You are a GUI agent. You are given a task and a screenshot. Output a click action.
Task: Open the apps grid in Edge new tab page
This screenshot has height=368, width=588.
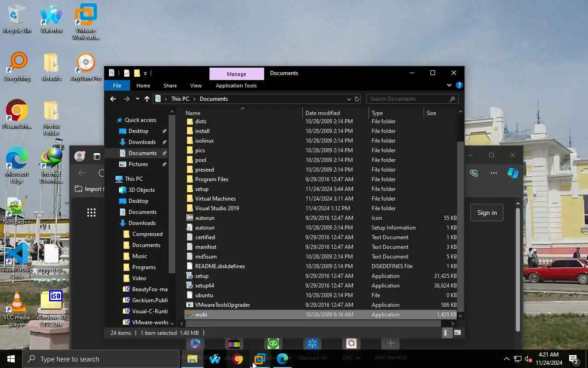[x=91, y=213]
